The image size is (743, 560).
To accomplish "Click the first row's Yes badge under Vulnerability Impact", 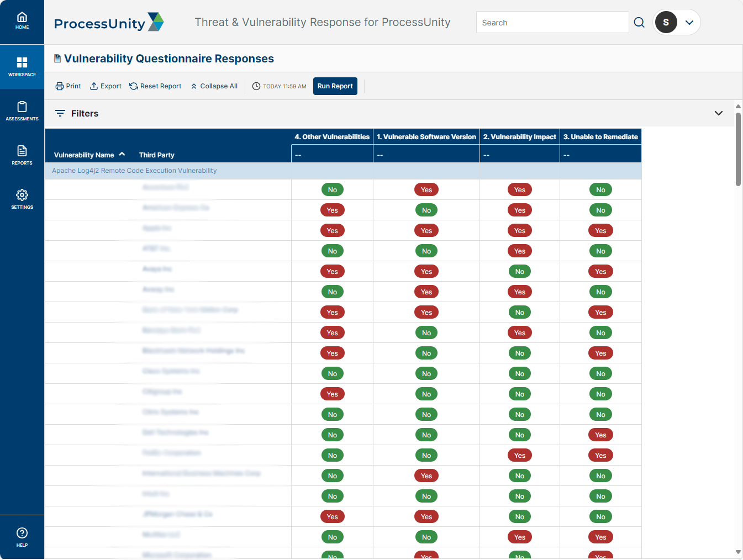I will click(x=520, y=190).
